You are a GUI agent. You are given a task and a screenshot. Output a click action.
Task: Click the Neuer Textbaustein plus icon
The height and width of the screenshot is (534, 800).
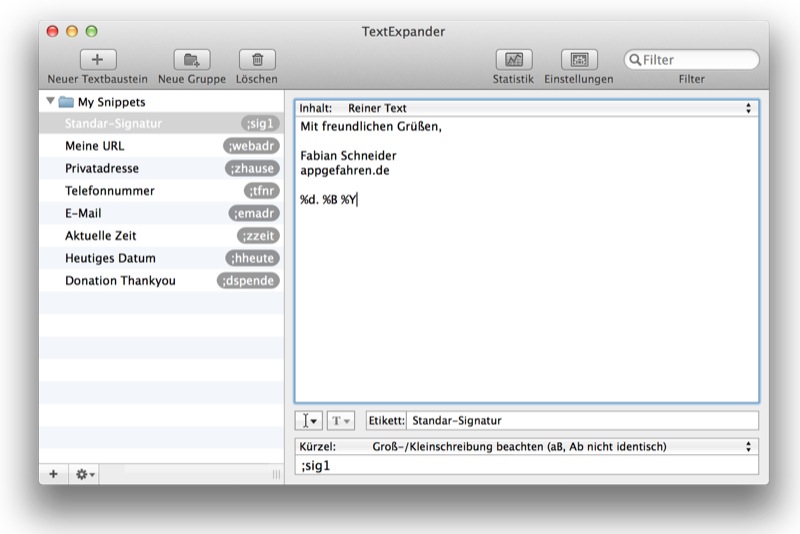(97, 60)
